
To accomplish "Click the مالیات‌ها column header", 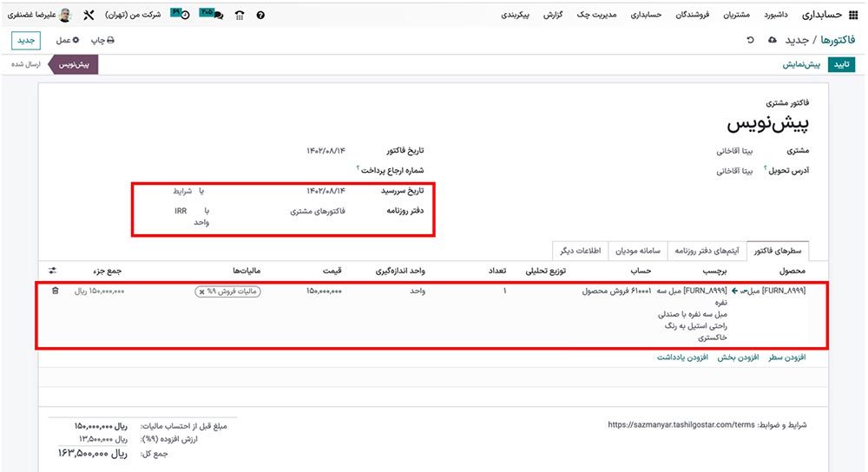I will point(247,271).
